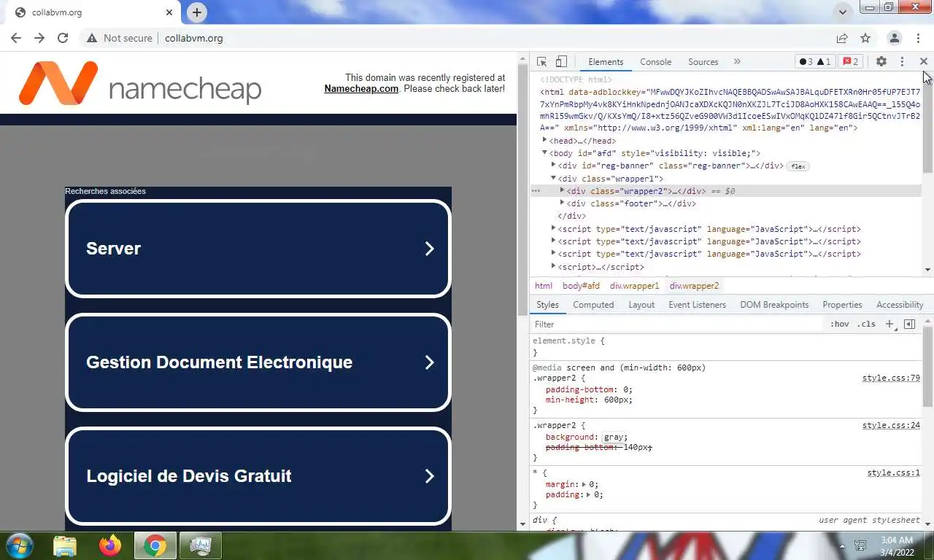The width and height of the screenshot is (934, 560).
Task: Open the Layout tab
Action: tap(641, 305)
